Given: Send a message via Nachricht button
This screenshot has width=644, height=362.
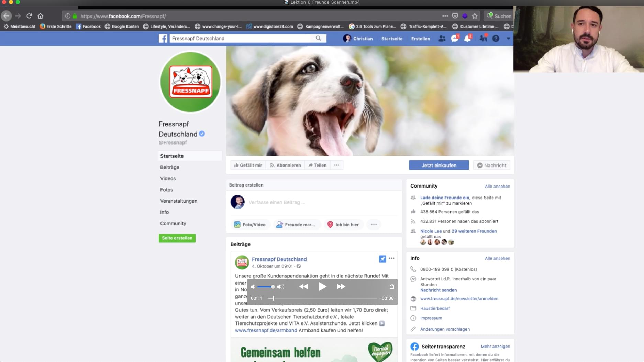Looking at the screenshot, I should [x=491, y=165].
